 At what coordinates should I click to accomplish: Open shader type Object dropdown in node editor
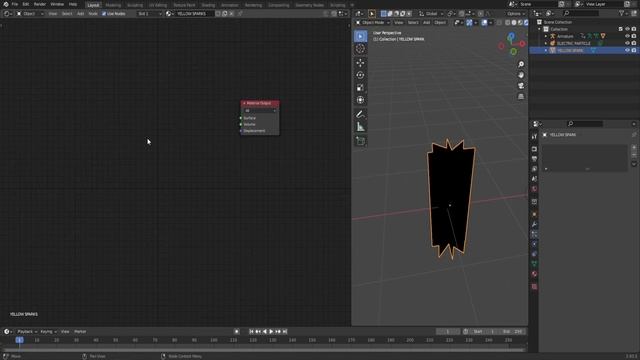30,13
